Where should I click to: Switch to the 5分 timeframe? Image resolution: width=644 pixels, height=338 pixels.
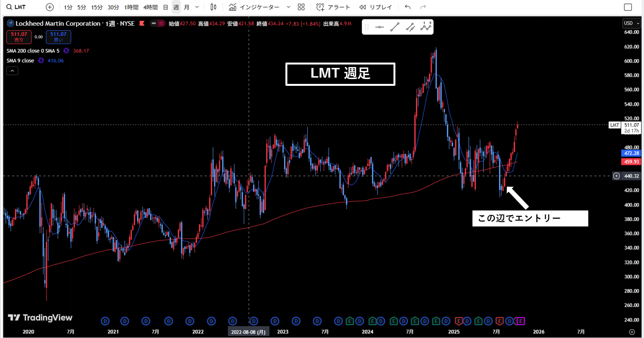pyautogui.click(x=81, y=7)
